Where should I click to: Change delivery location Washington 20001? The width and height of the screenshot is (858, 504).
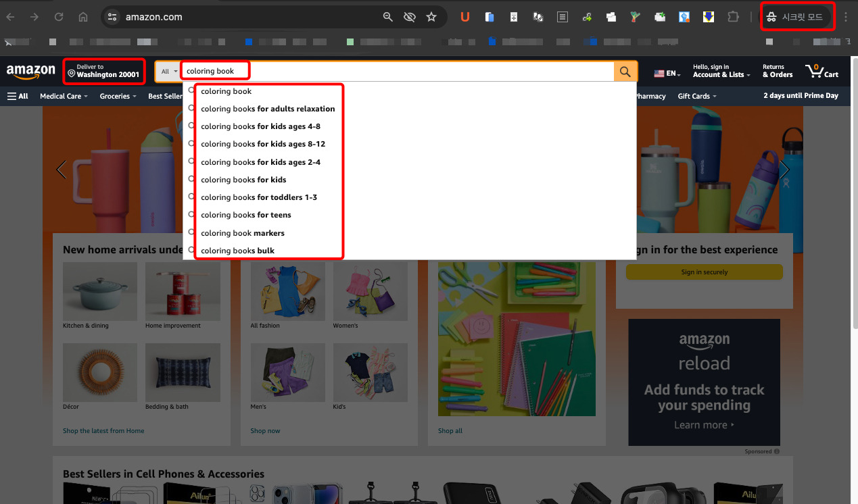(x=104, y=71)
